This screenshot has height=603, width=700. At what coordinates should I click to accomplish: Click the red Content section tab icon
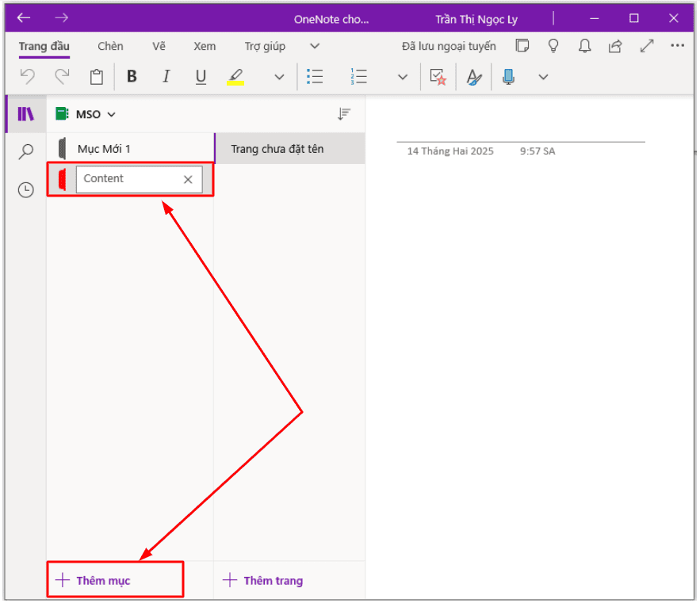(x=62, y=179)
